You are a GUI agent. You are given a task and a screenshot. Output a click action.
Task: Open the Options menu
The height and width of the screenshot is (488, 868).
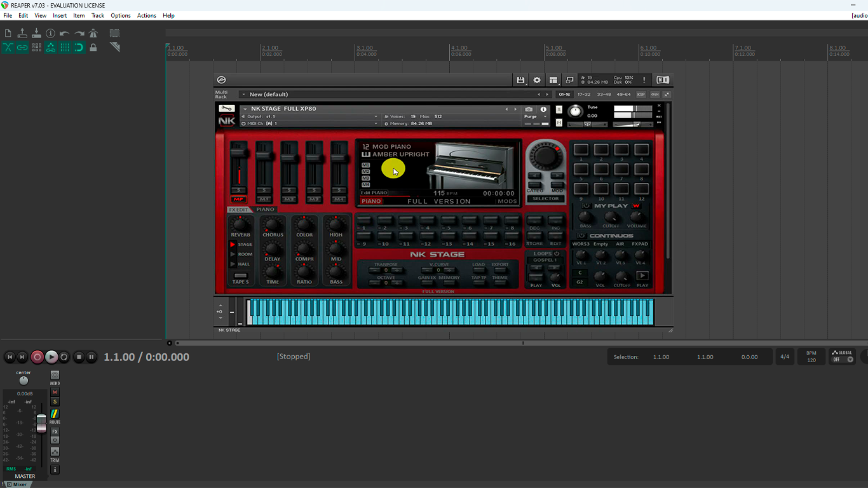click(121, 15)
